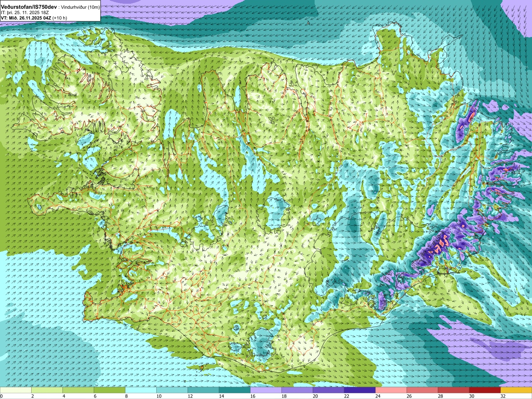Viewport: 532px width, 399px height.
Task: Click the pale yellow 0–2 legend swatch
Action: 16,390
